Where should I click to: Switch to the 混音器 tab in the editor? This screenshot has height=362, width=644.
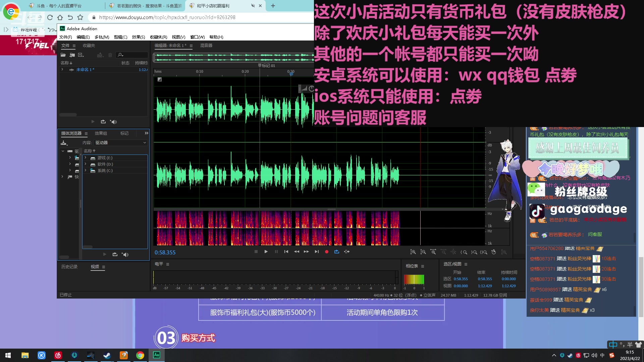tap(206, 45)
